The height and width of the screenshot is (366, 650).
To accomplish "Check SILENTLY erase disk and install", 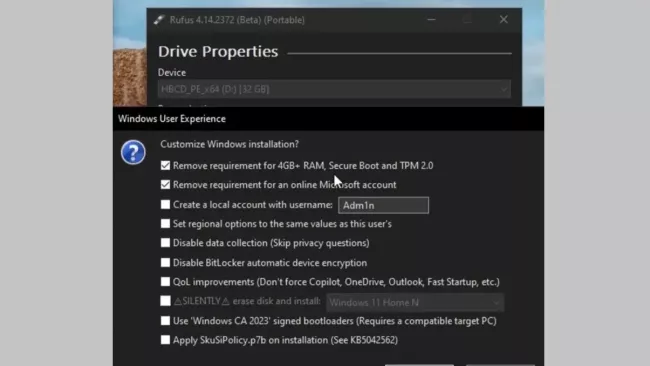I will pos(165,301).
